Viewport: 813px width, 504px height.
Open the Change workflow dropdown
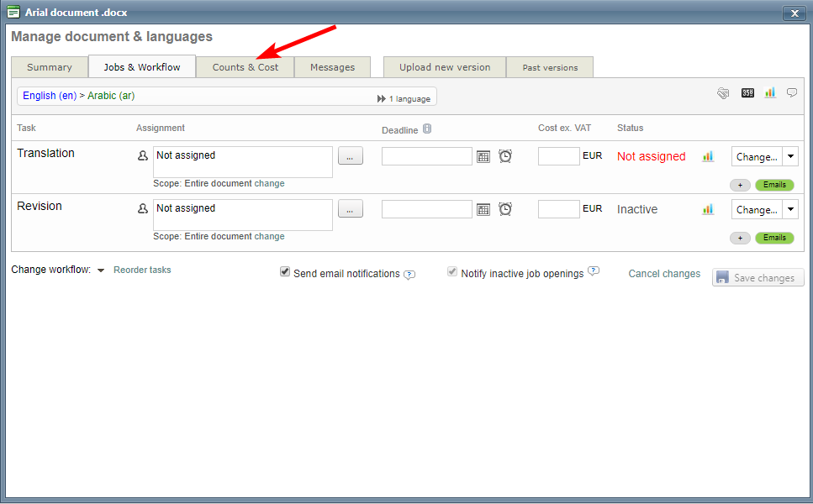pos(101,270)
